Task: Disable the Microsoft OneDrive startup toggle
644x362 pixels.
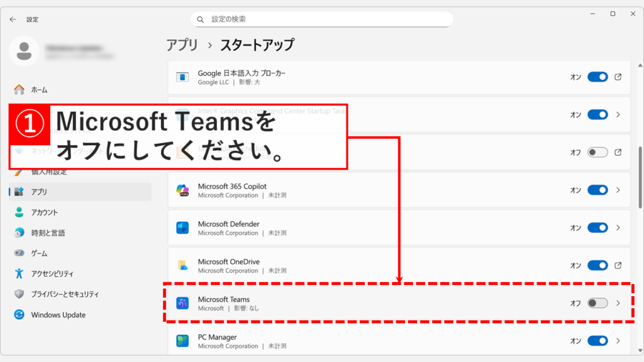Action: pyautogui.click(x=597, y=265)
